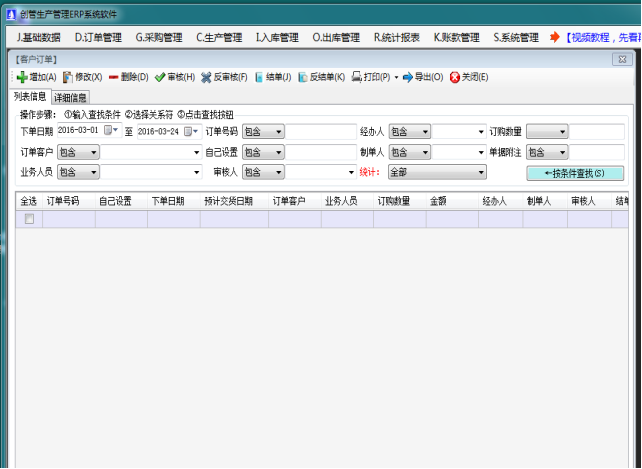642x469 pixels.
Task: Click the 反审核(F) un-approve icon
Action: tap(206, 77)
